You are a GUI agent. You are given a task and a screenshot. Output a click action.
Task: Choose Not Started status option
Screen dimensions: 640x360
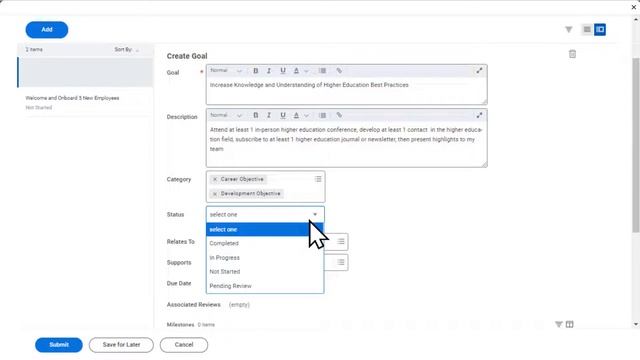pos(265,271)
